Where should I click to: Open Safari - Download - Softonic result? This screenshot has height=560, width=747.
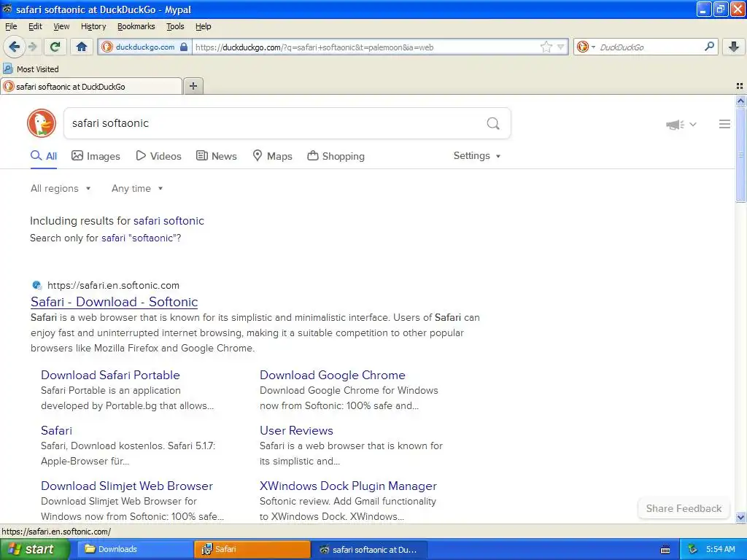tap(114, 302)
